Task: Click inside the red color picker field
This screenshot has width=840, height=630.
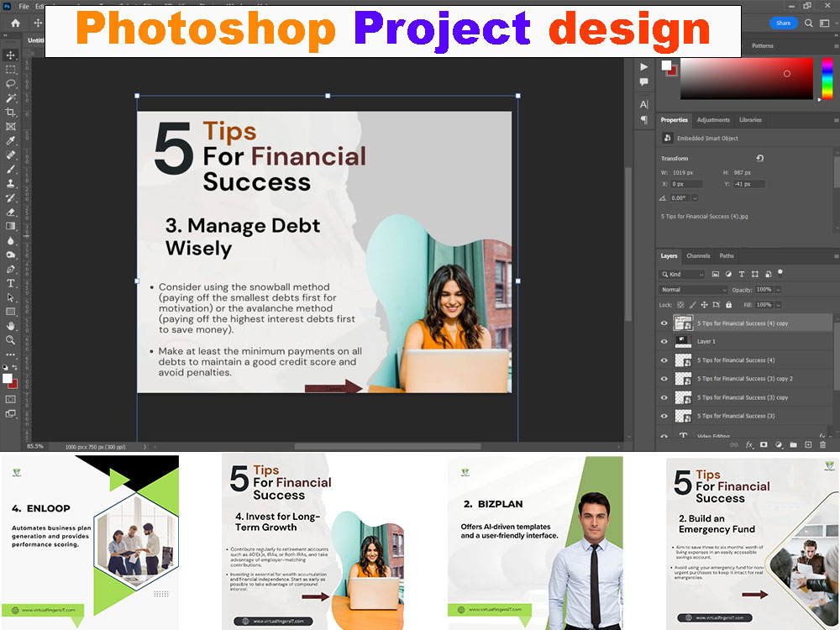Action: pyautogui.click(x=746, y=78)
